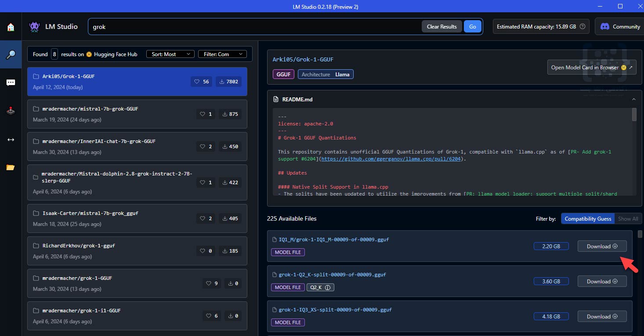Viewport: 644px width, 336px height.
Task: Download the grok-1-IQ3_XS-split 4.18 GB file
Action: click(602, 316)
